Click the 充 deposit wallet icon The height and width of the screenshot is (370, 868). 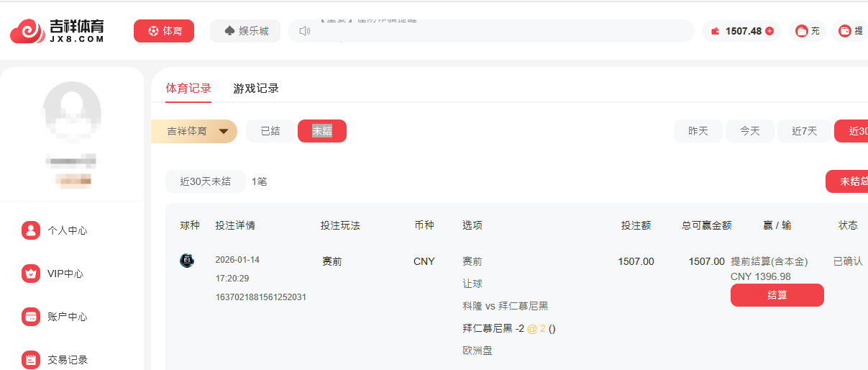[x=801, y=31]
